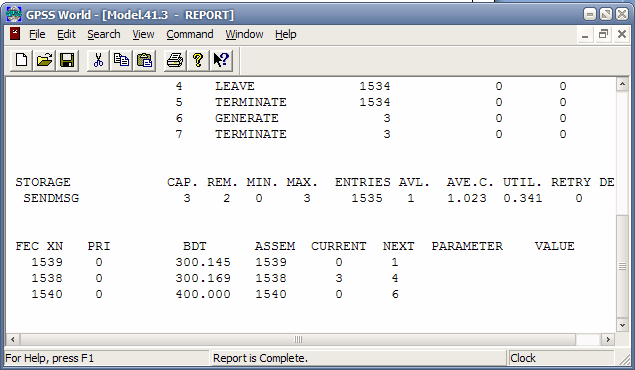
Task: Click the RETRY column header
Action: coord(571,182)
